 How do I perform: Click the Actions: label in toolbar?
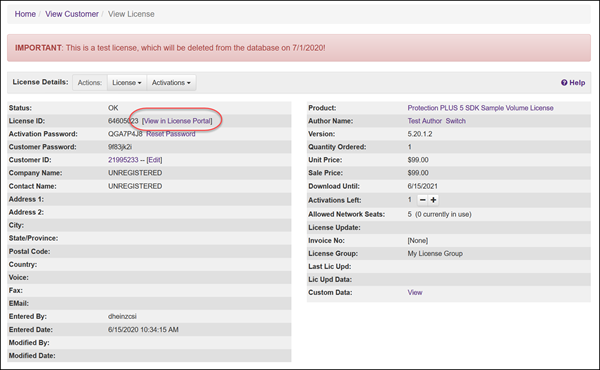click(x=90, y=83)
